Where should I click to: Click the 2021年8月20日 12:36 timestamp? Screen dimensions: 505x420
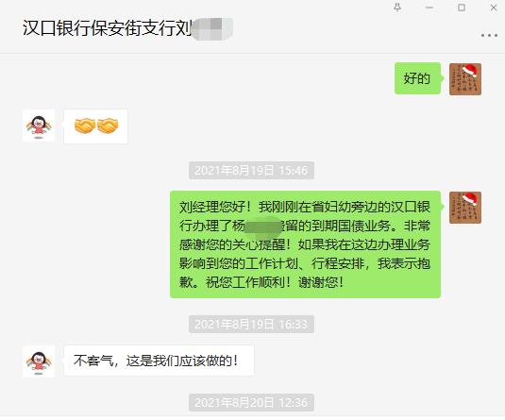tap(251, 403)
